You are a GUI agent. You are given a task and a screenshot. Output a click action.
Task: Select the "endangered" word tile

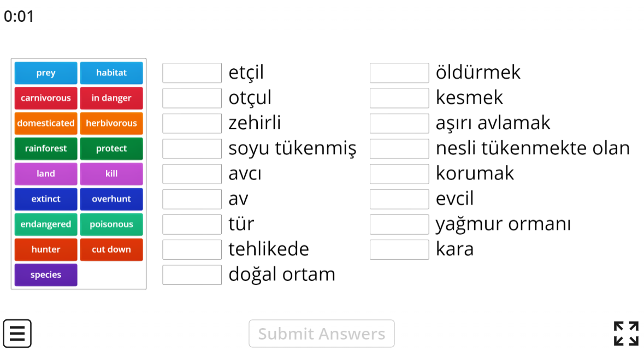(x=46, y=224)
